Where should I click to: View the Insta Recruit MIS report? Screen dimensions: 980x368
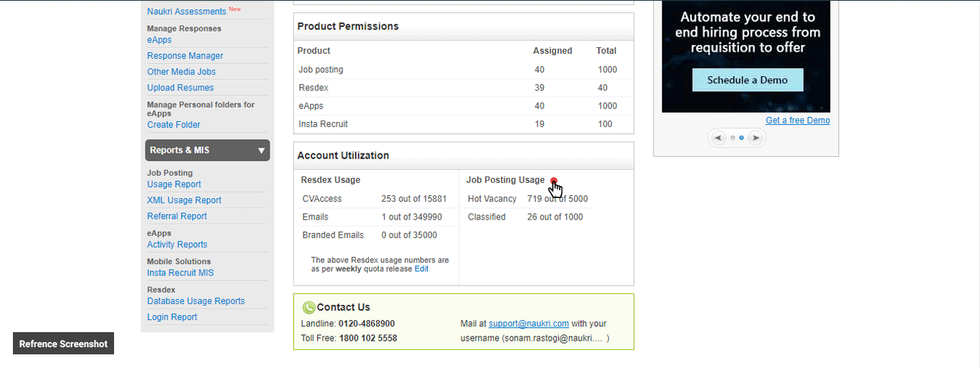[180, 273]
